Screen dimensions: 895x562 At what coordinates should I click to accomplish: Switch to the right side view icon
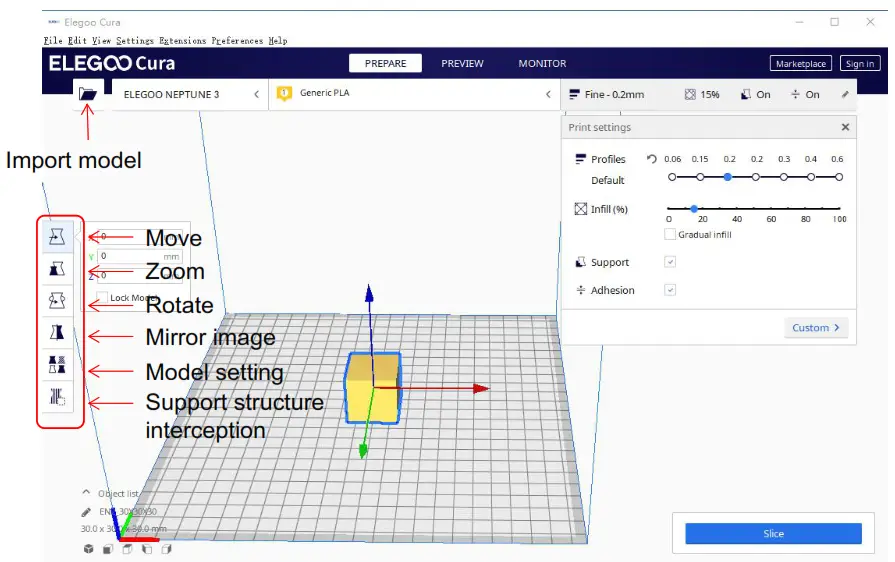coord(166,549)
